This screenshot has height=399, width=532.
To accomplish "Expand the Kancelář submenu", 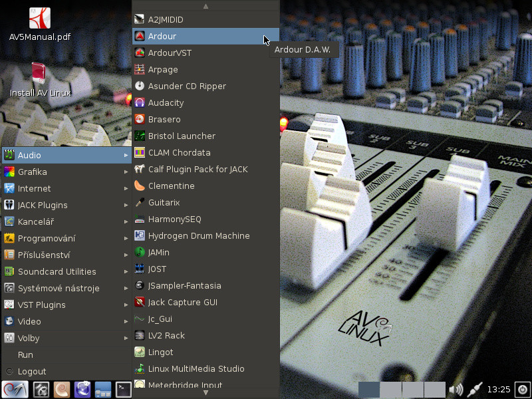I will (x=66, y=221).
